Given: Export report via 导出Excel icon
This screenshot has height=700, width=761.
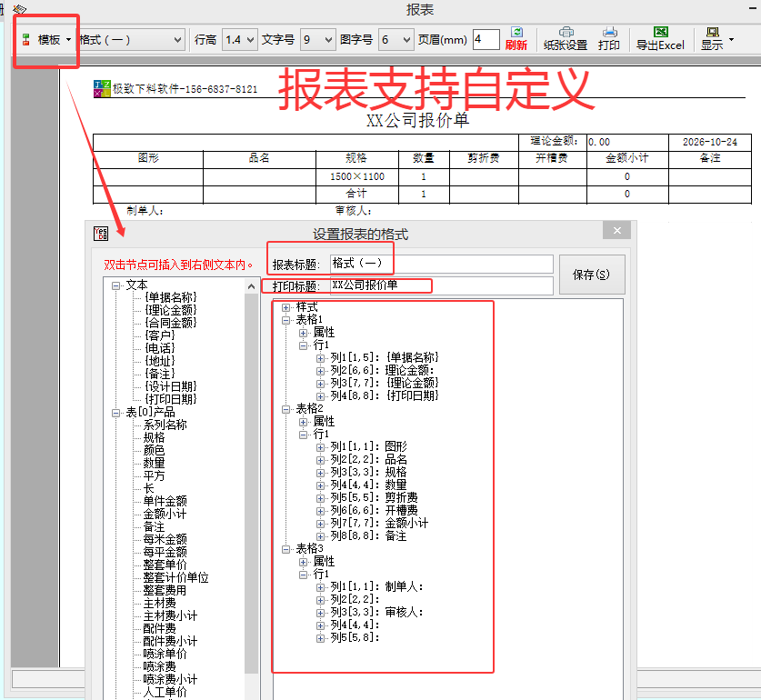Looking at the screenshot, I should pos(661,33).
